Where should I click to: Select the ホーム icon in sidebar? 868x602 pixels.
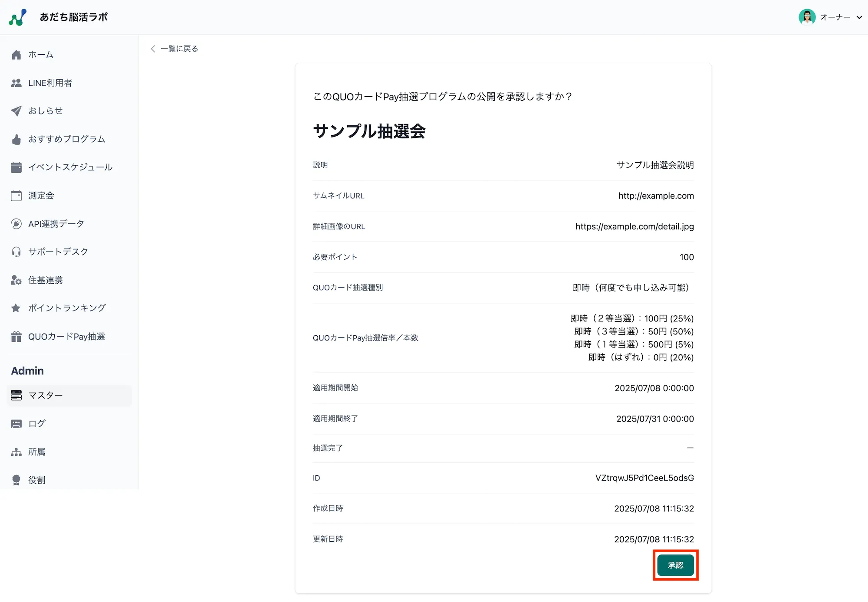point(16,55)
